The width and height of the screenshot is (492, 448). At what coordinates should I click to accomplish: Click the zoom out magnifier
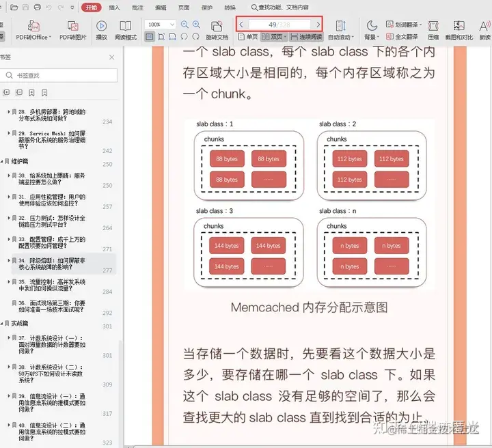point(184,25)
